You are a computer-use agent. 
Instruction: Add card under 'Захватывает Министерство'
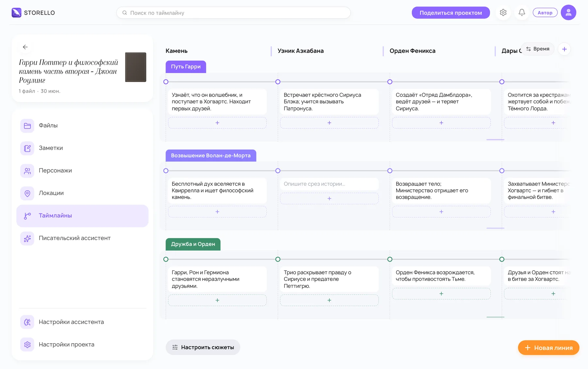pos(553,212)
